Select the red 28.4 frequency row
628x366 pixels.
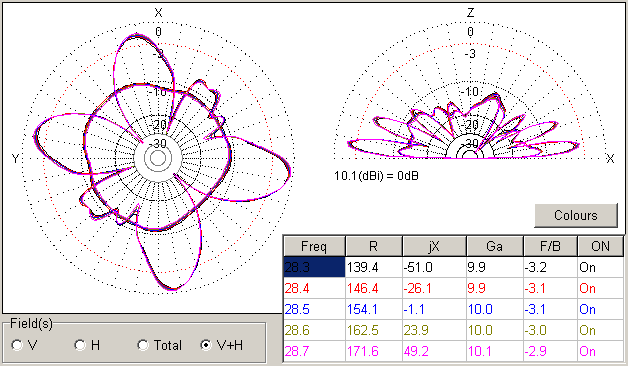point(454,288)
